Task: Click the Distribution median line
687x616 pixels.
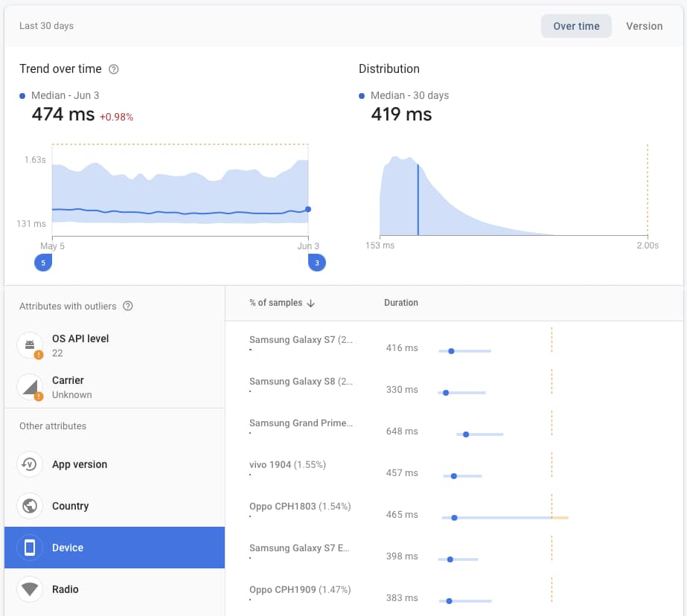Action: (x=418, y=199)
